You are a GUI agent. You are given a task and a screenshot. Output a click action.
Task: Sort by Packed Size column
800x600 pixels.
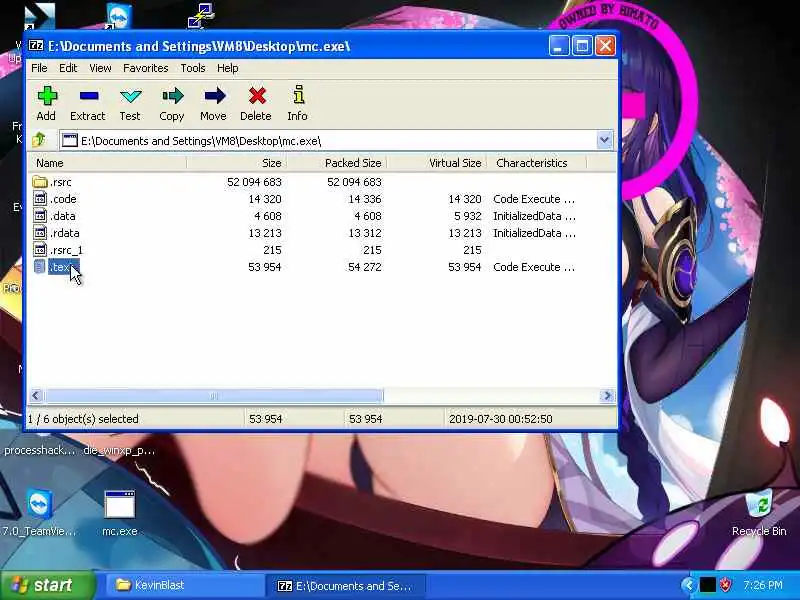point(337,163)
